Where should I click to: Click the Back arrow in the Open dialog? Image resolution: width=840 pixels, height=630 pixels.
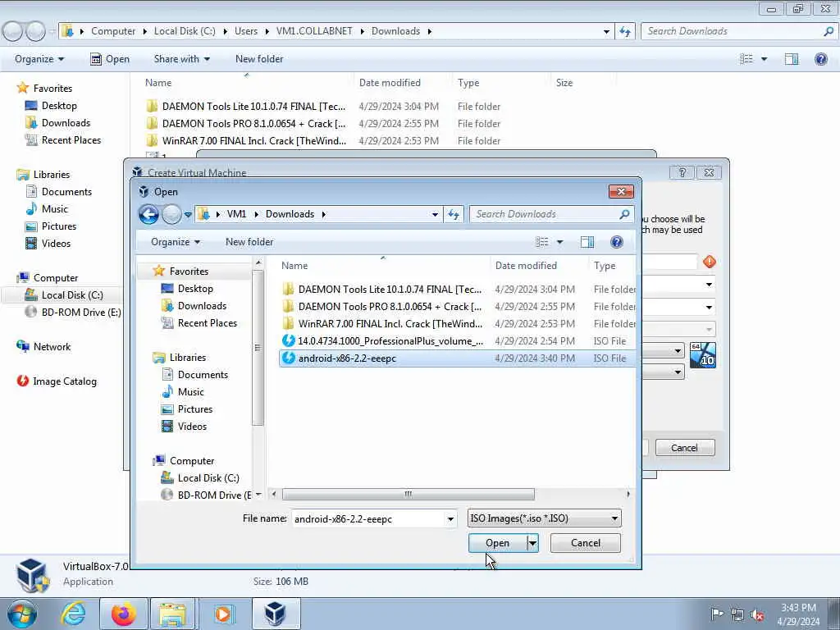148,214
